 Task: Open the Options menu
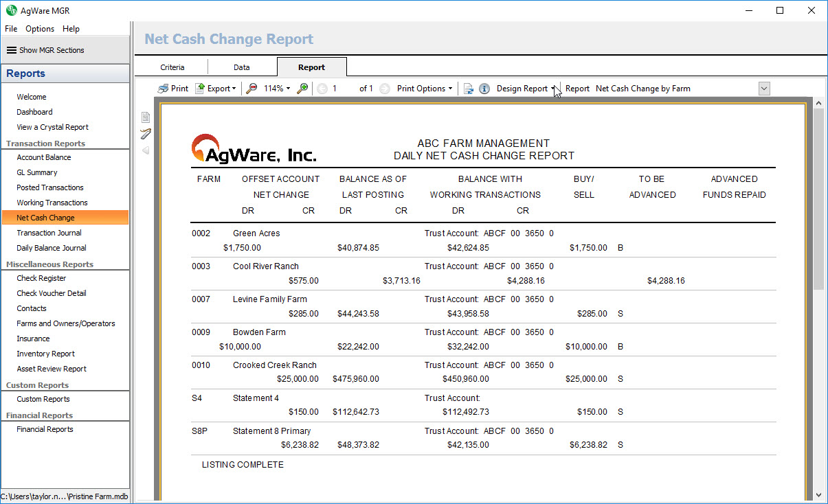tap(40, 29)
